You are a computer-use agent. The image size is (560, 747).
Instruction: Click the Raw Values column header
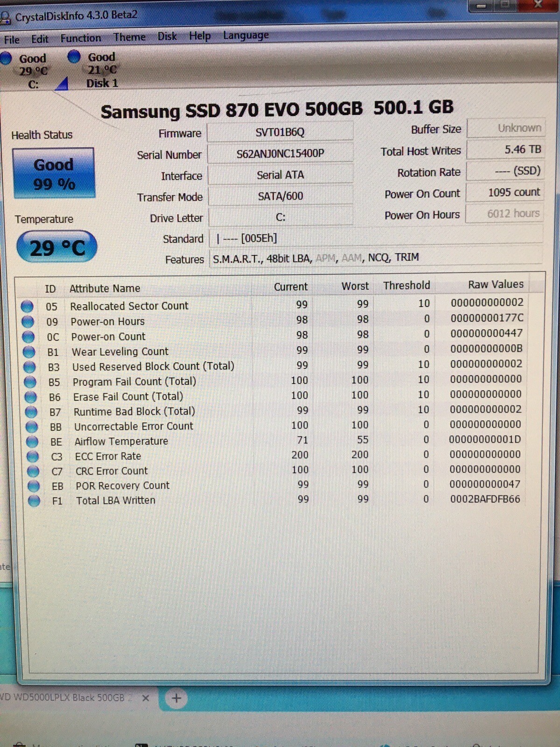point(496,284)
